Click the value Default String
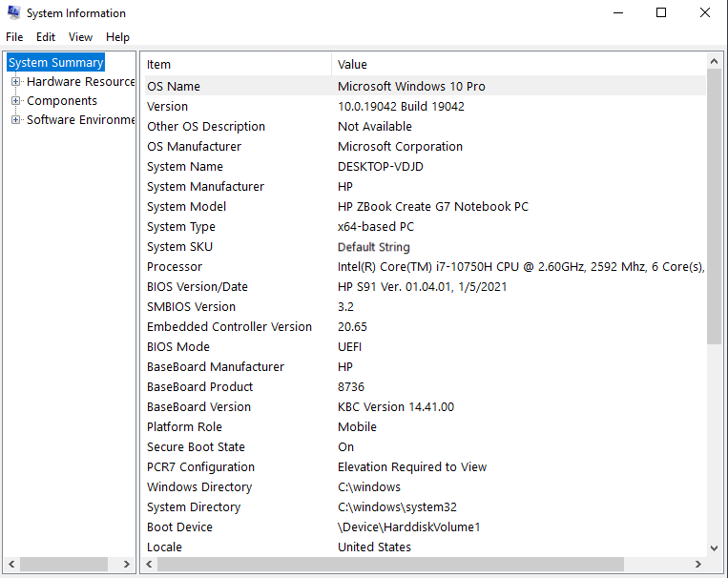The image size is (728, 578). click(374, 246)
